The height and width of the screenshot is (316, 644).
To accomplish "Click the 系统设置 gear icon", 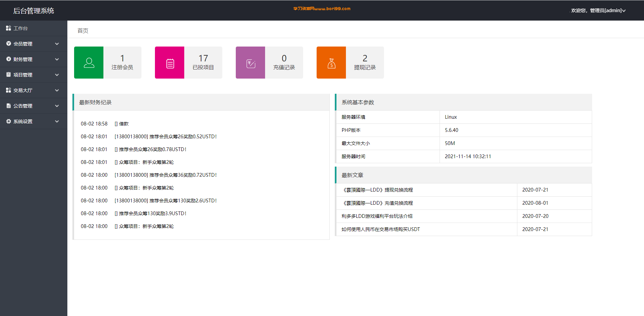I will [x=8, y=121].
